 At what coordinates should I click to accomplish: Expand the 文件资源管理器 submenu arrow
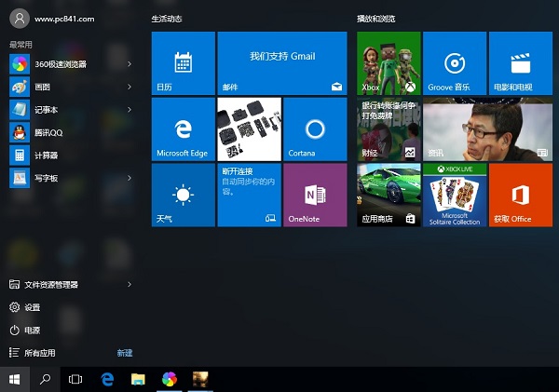tap(129, 284)
